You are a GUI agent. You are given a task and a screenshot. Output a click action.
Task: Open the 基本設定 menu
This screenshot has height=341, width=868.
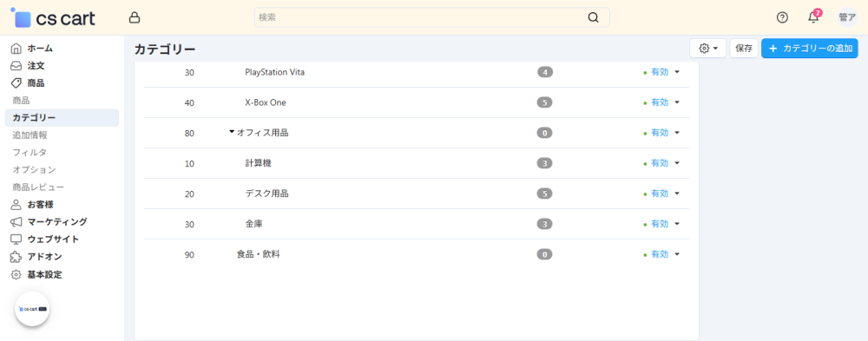[45, 274]
